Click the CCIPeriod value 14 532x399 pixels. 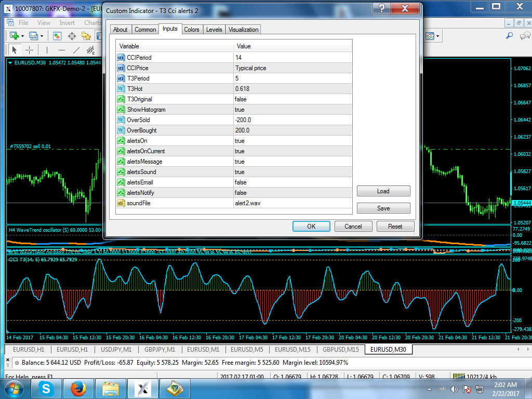tap(238, 57)
